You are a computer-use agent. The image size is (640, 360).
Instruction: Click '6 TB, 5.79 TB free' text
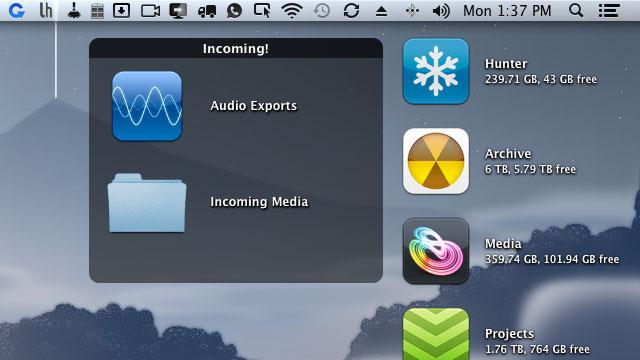(530, 169)
